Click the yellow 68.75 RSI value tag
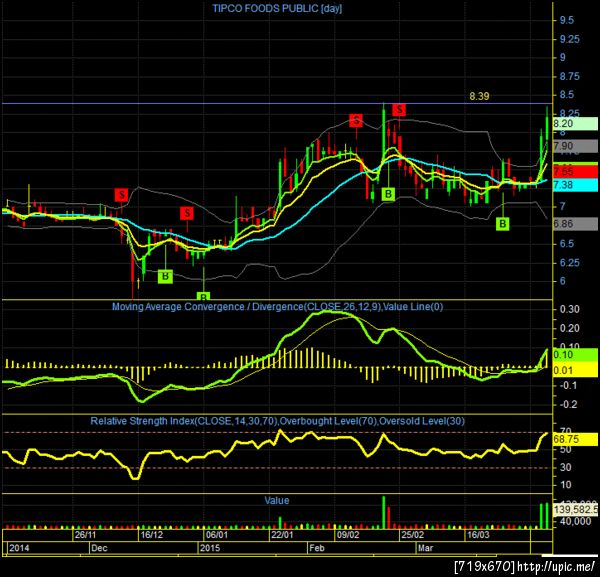This screenshot has width=600, height=577. [x=575, y=439]
